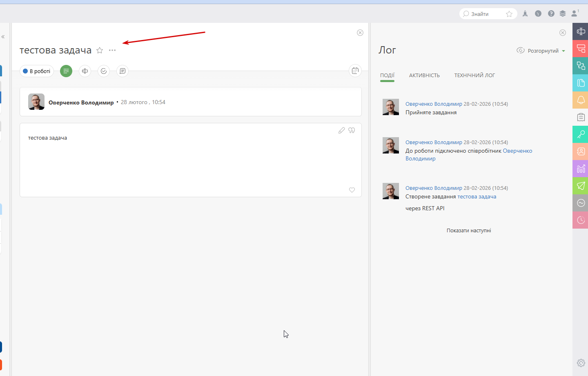Open the cyan documents icon in right sidebar
Screen dimensions: 588x376
tap(580, 83)
